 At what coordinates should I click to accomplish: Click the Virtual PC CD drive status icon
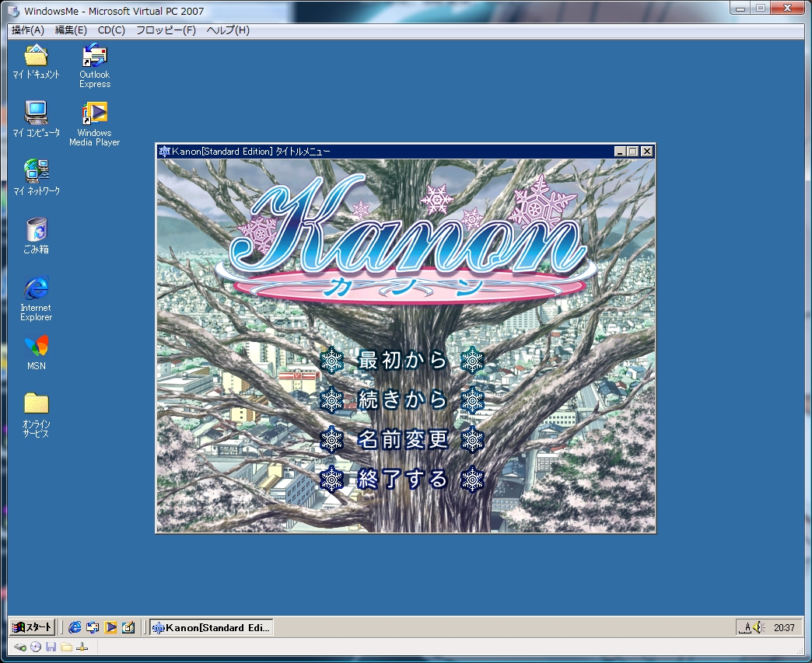[x=36, y=647]
